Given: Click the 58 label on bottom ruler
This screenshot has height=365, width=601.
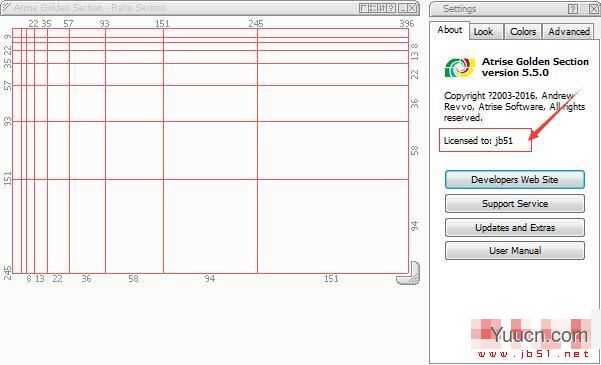Looking at the screenshot, I should pyautogui.click(x=133, y=279).
